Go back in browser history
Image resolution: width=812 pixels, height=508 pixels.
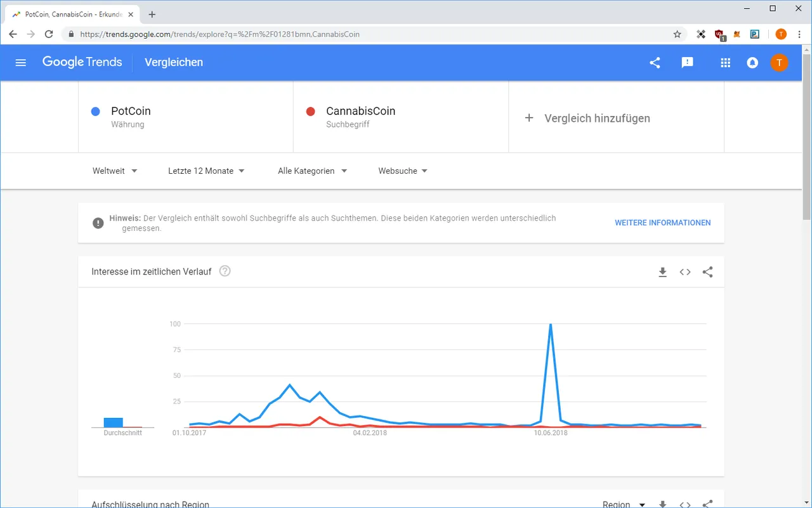tap(13, 34)
